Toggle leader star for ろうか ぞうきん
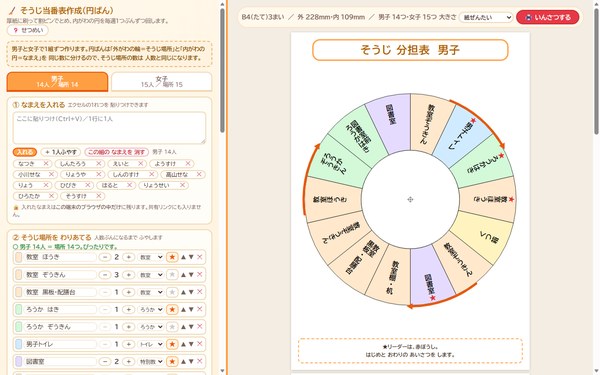This screenshot has width=600, height=375. point(172,326)
